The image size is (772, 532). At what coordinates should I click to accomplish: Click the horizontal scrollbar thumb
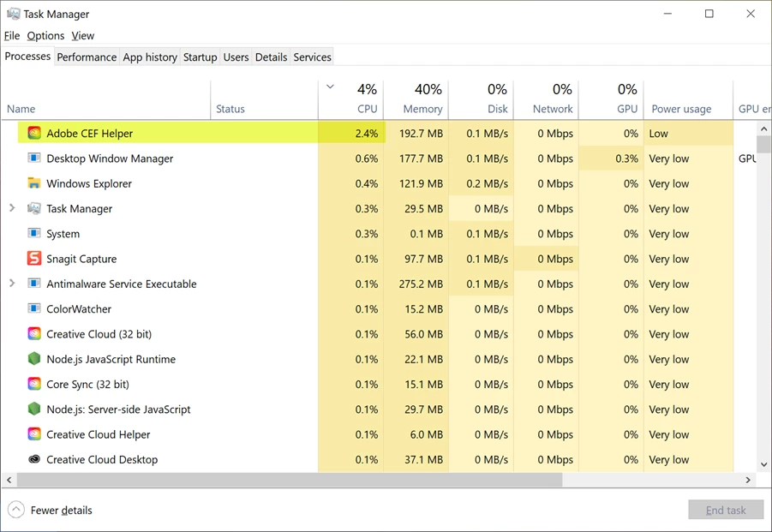pyautogui.click(x=290, y=480)
